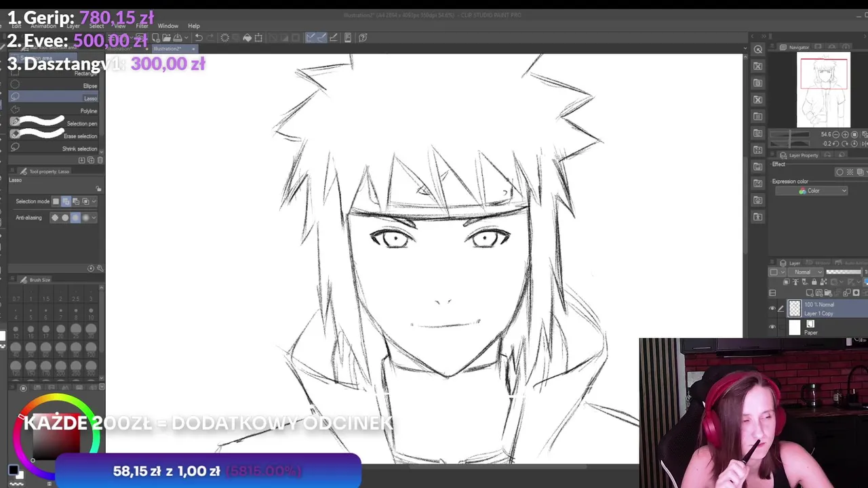Click the border effect circle icon
This screenshot has width=868, height=488.
point(840,172)
